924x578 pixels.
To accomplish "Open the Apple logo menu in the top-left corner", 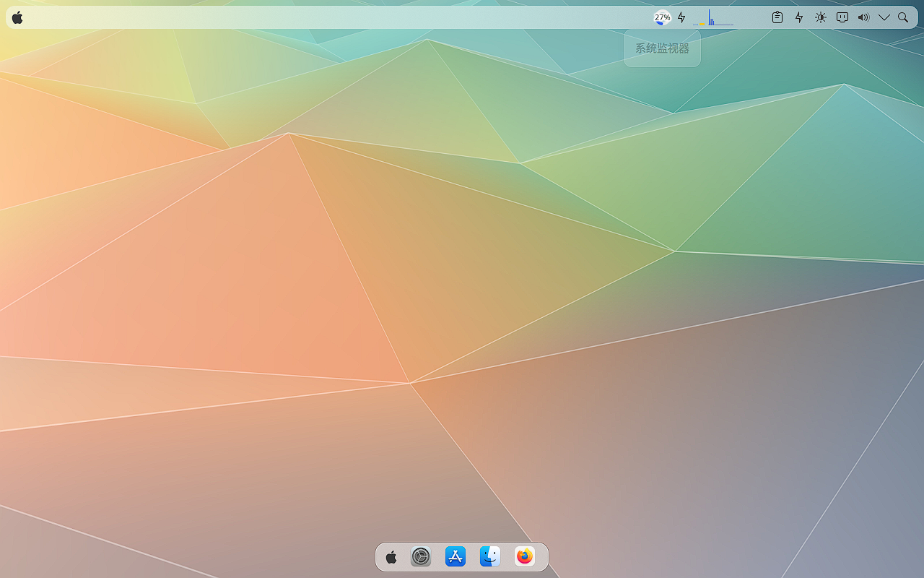I will pyautogui.click(x=17, y=17).
